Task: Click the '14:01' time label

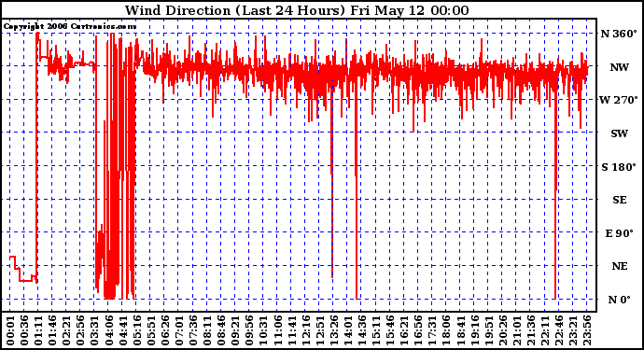Action: 348,331
